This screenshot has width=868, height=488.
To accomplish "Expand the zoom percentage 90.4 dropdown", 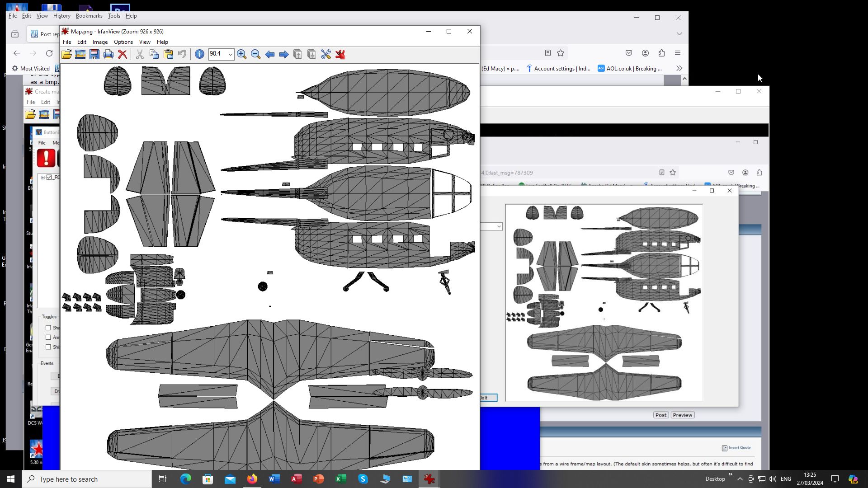I will [x=230, y=54].
